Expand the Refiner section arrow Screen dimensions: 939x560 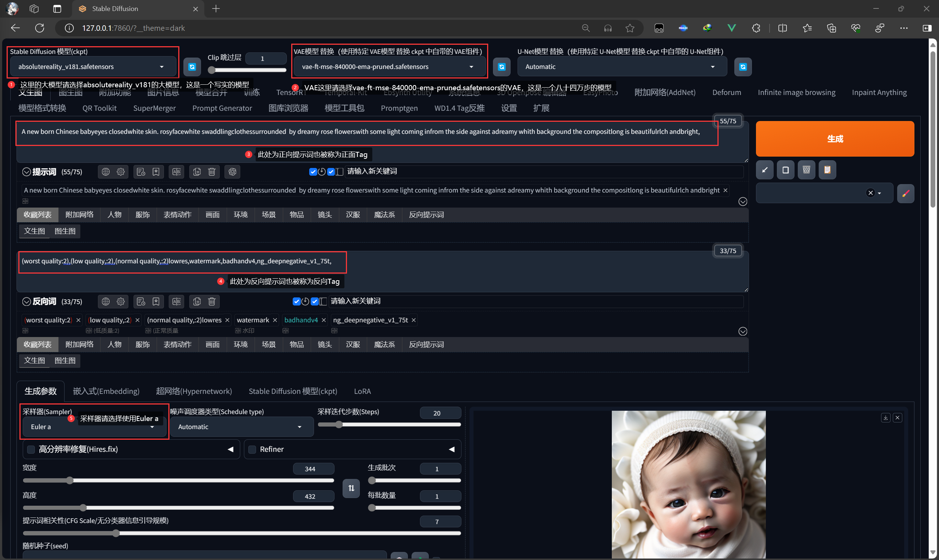(x=452, y=449)
